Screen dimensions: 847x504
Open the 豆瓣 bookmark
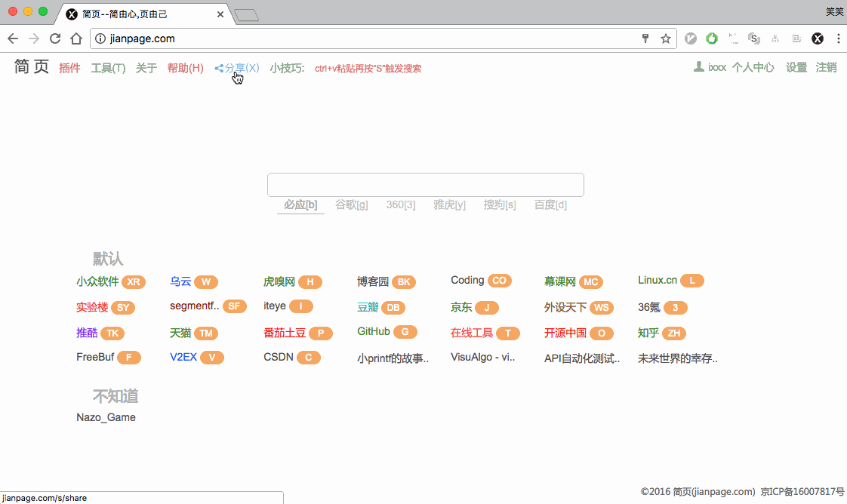(x=368, y=307)
